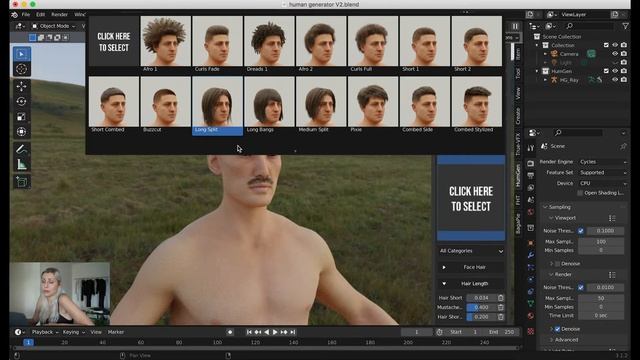Click the Blender logo icon
Screen dimensions: 640x360
point(15,15)
